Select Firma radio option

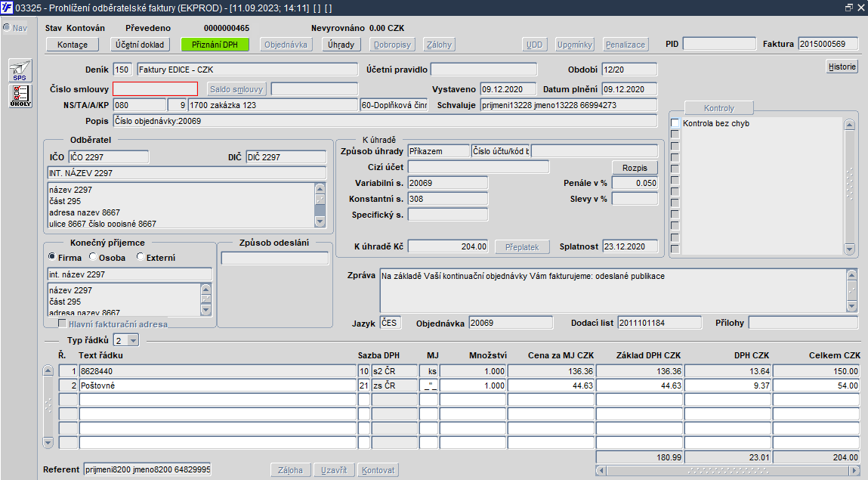(x=52, y=257)
